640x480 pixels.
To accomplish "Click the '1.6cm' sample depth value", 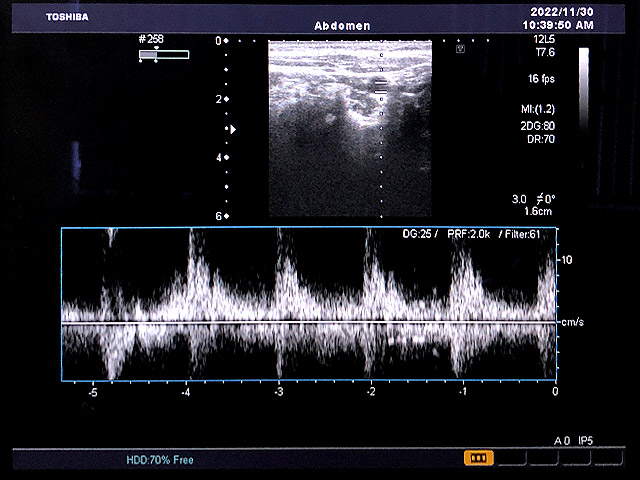I will (538, 211).
